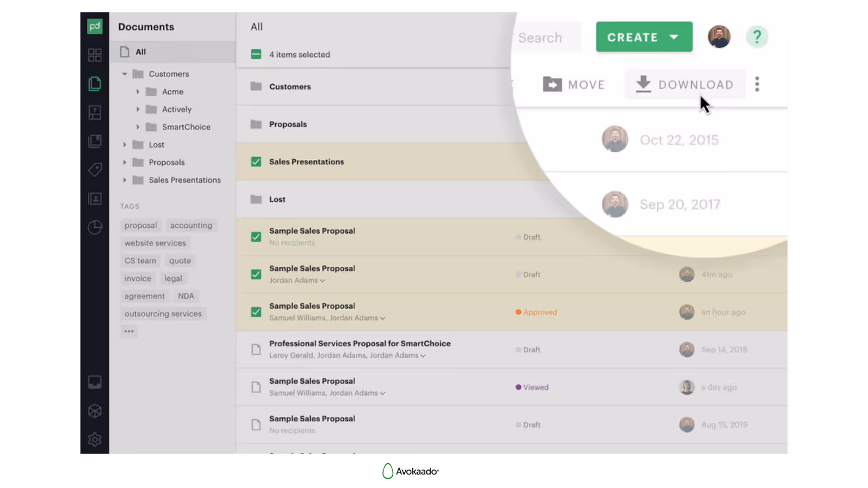This screenshot has width=868, height=488.
Task: Click the tag-shaped pricing icon in sidebar
Action: pyautogui.click(x=94, y=170)
